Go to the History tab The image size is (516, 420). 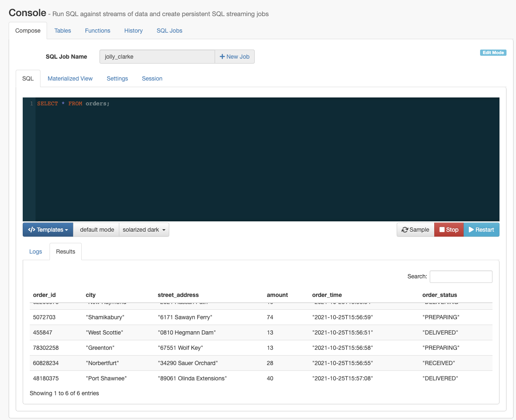click(133, 31)
